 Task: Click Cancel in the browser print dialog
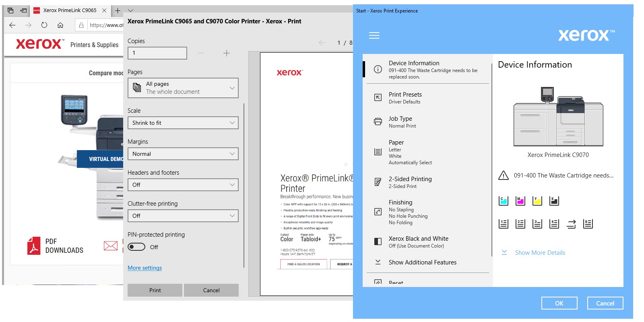click(211, 290)
